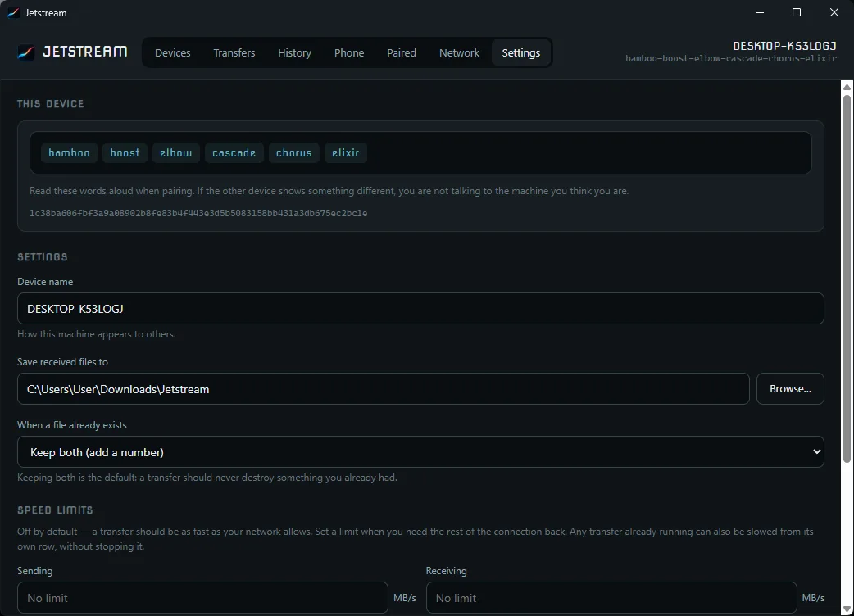Click the 'Read these words aloud when pairing' note
This screenshot has height=616, width=854.
tap(329, 191)
